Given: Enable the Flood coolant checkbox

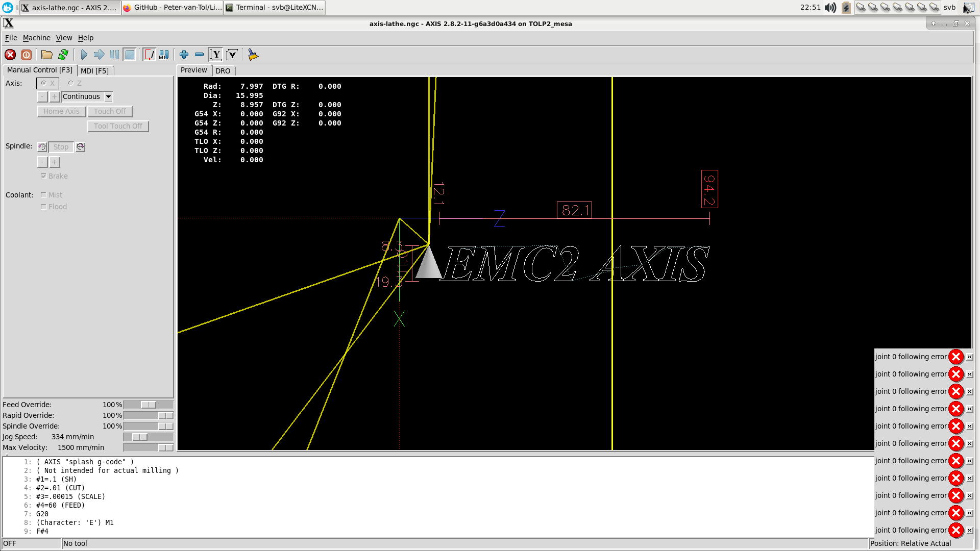Looking at the screenshot, I should (x=54, y=207).
